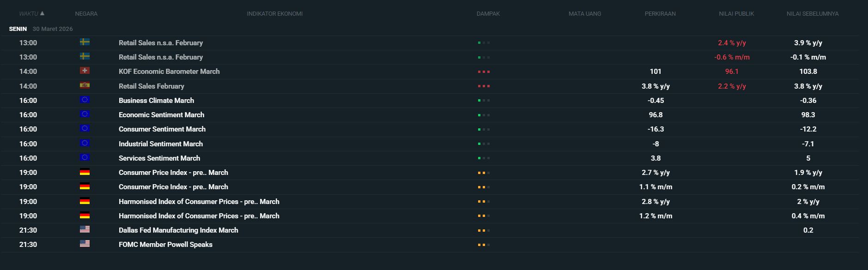Open KOF Economic Barometer March event
Image resolution: width=868 pixels, height=270 pixels.
click(x=169, y=72)
